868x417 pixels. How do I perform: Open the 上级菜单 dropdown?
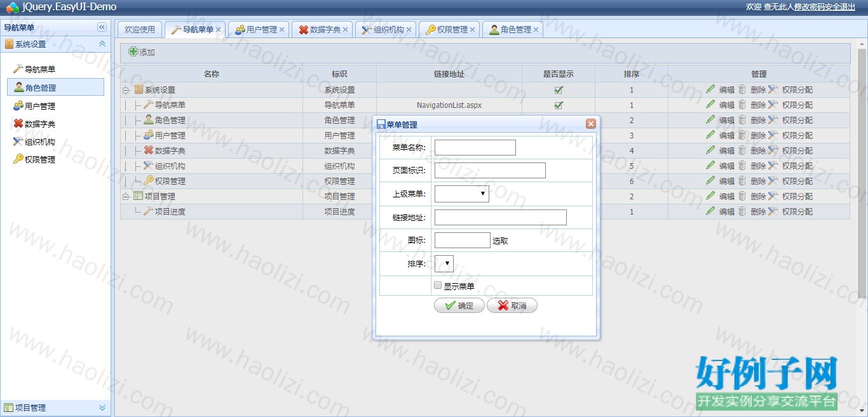(462, 193)
